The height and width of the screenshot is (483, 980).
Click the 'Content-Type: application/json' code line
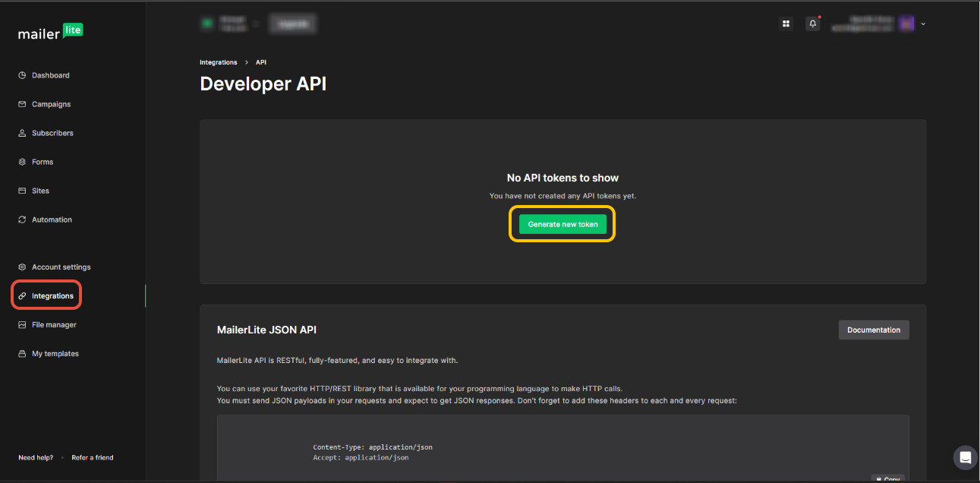[x=373, y=447]
